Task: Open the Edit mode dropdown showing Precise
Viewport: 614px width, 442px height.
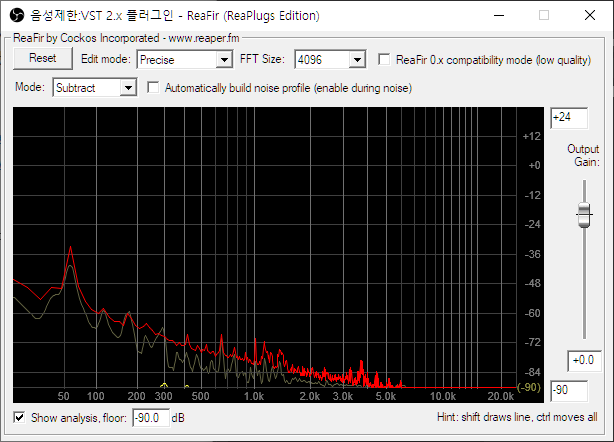Action: 185,60
